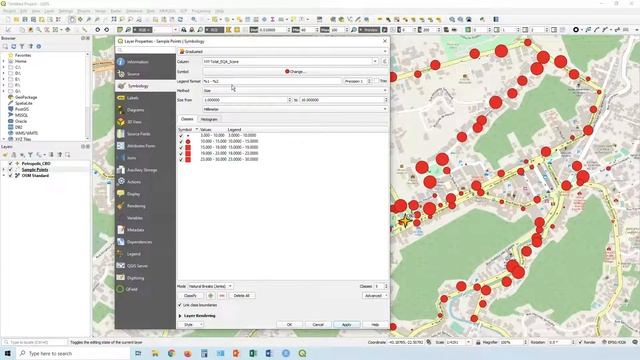The image size is (640, 360).
Task: Click the OK button
Action: click(289, 324)
